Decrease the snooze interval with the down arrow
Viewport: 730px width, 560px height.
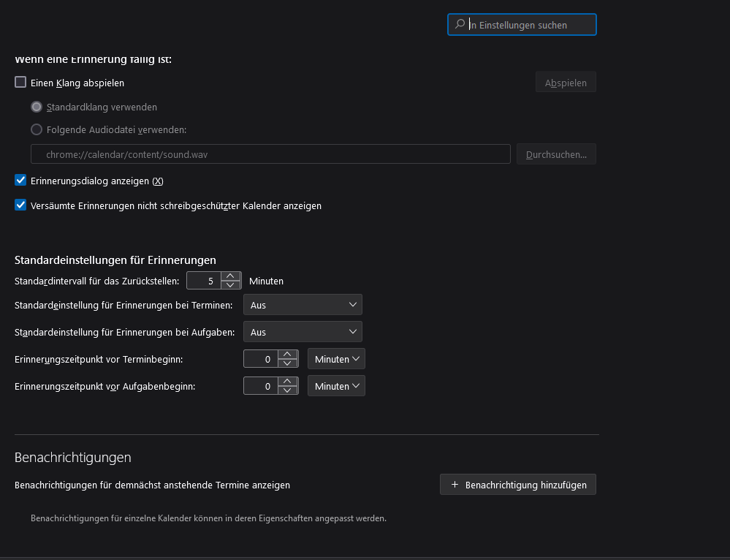(x=231, y=285)
